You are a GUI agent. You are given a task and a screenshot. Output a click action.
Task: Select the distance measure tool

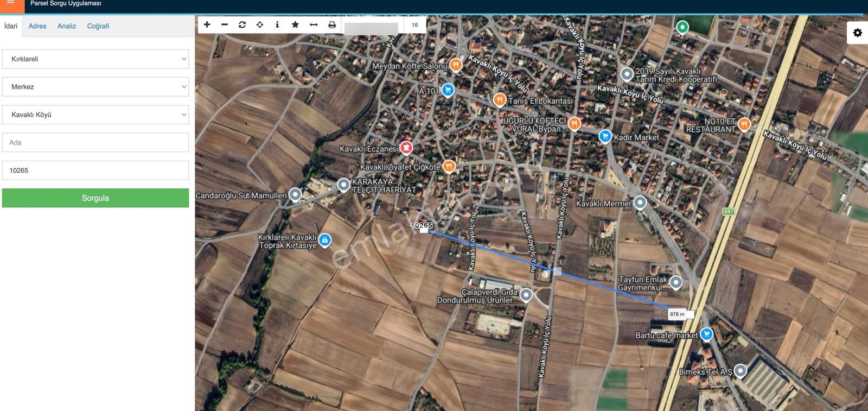point(314,24)
